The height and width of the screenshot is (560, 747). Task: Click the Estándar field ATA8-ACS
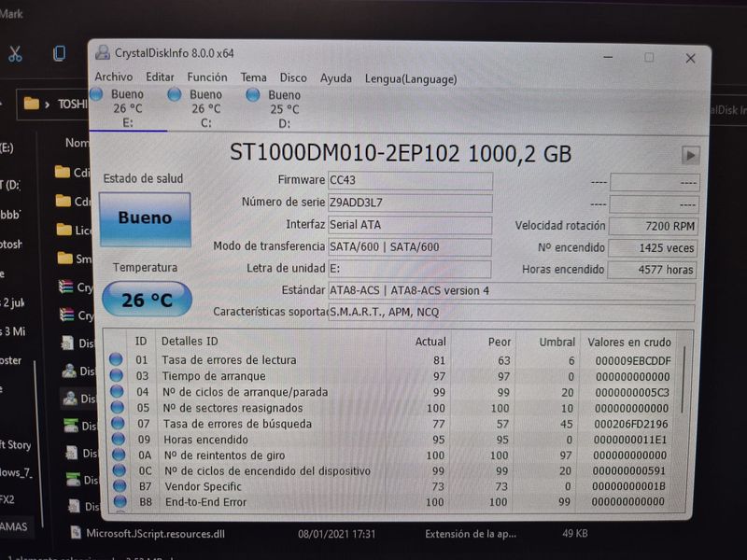512,290
